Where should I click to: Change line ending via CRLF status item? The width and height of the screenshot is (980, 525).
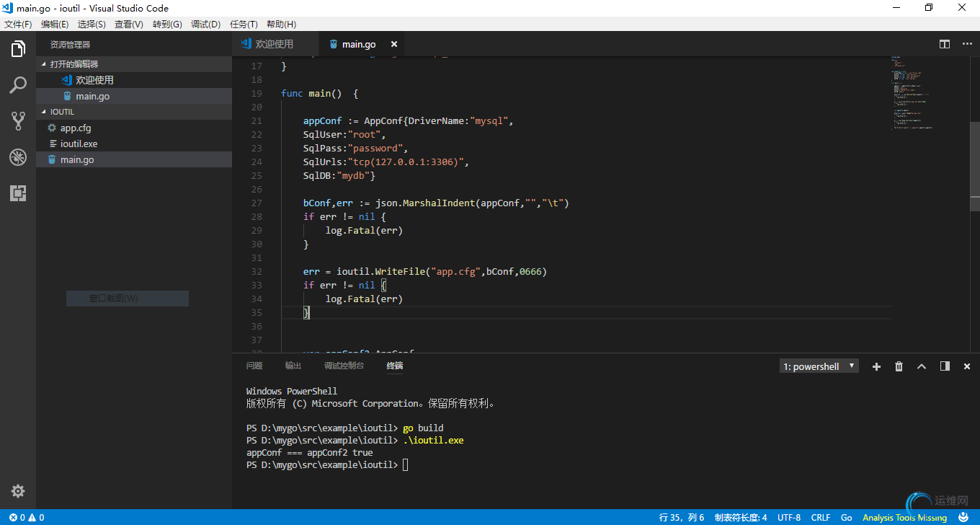pyautogui.click(x=821, y=517)
